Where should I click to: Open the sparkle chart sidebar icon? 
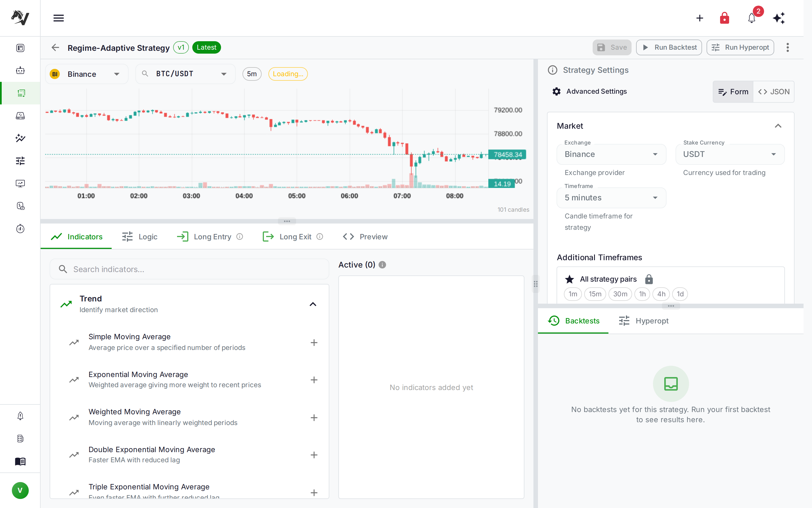point(20,138)
